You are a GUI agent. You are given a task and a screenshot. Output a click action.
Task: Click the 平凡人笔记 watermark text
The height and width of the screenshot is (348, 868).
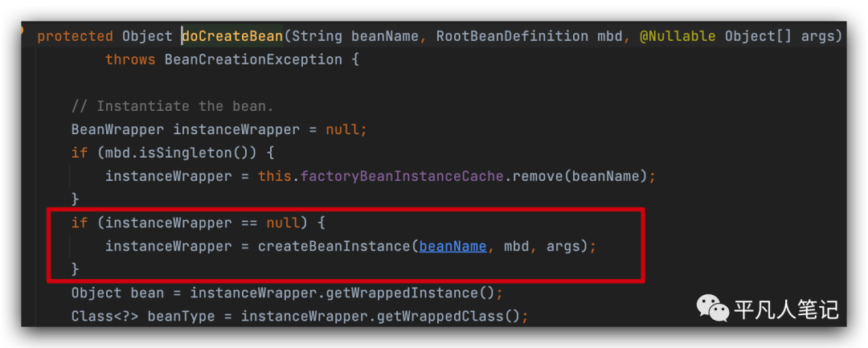(786, 309)
